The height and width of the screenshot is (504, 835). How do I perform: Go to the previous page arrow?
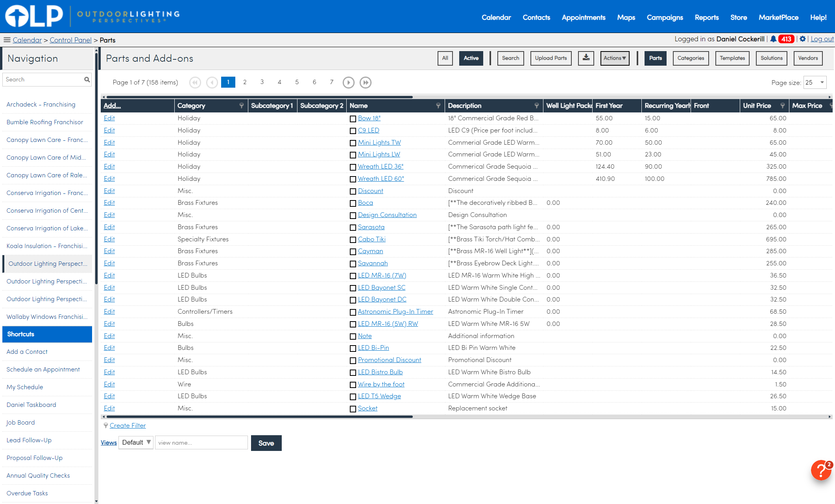[212, 82]
